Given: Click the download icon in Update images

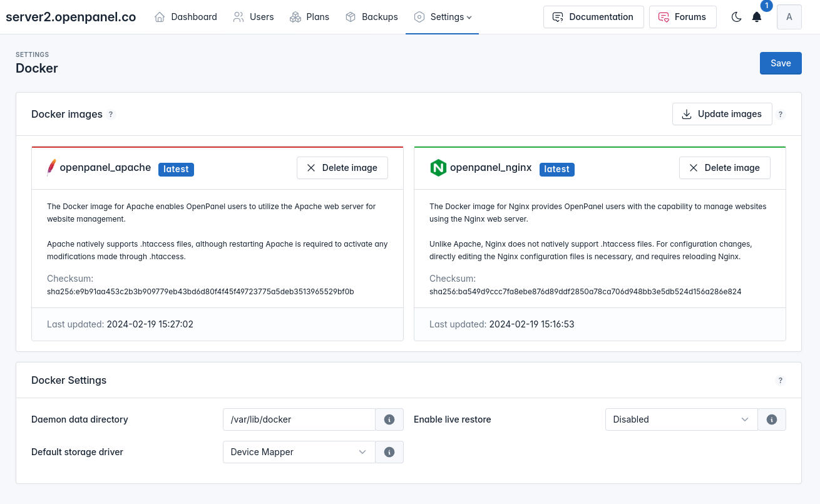Looking at the screenshot, I should coord(687,114).
